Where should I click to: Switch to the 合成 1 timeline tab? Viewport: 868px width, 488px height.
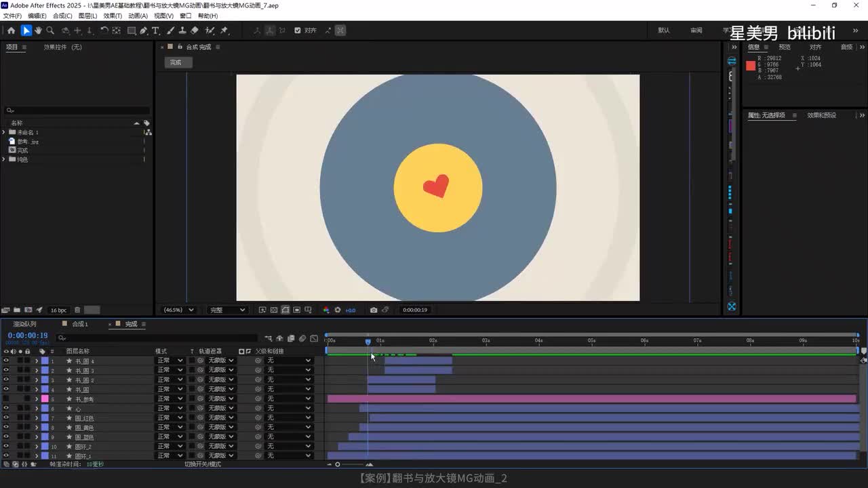[80, 324]
